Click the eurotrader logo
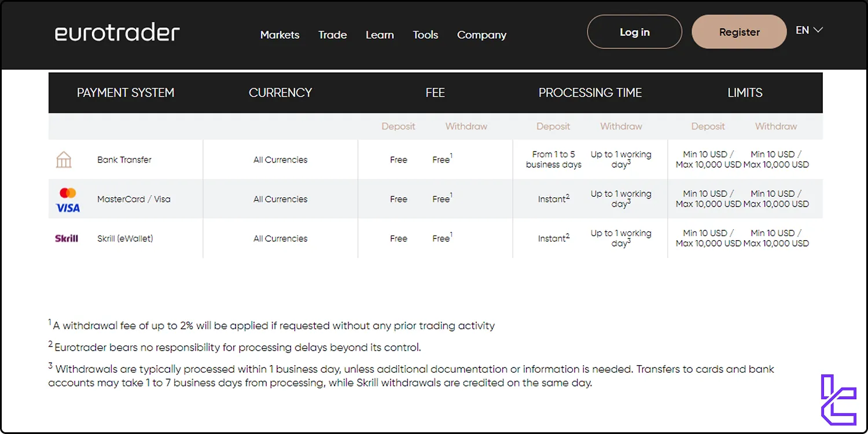Image resolution: width=868 pixels, height=434 pixels. tap(117, 32)
